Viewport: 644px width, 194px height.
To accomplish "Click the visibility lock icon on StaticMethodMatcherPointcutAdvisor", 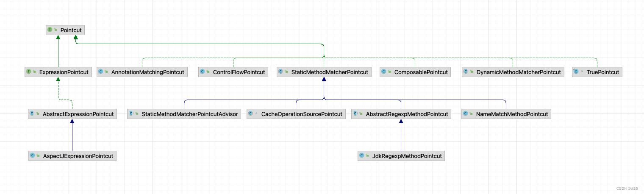I will click(137, 114).
